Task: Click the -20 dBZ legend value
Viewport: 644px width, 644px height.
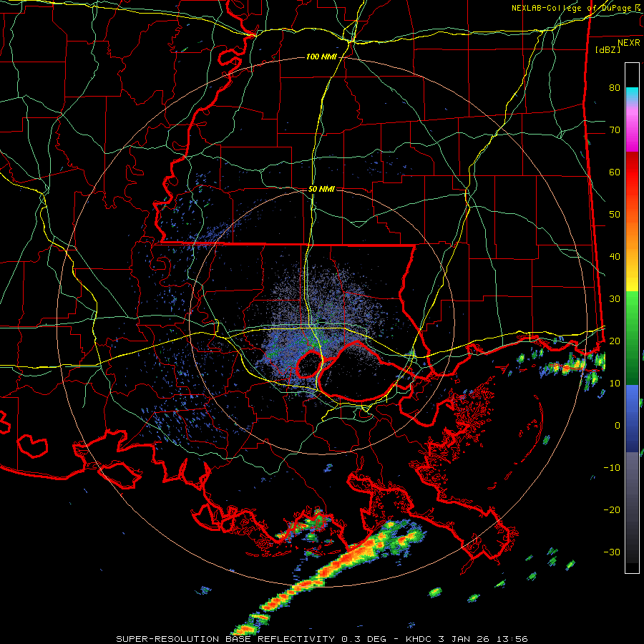Action: click(x=612, y=510)
